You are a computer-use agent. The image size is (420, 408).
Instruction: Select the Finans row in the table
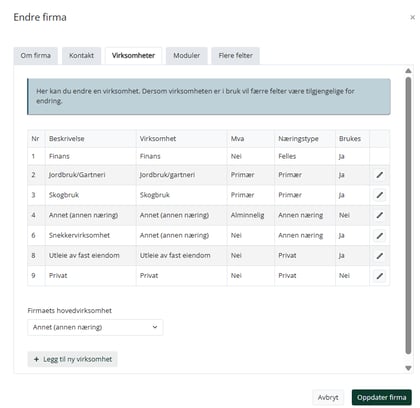pyautogui.click(x=208, y=156)
